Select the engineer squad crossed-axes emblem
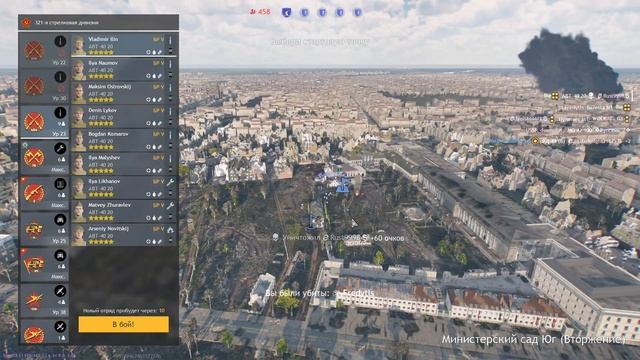The image size is (640, 360). coord(34,158)
